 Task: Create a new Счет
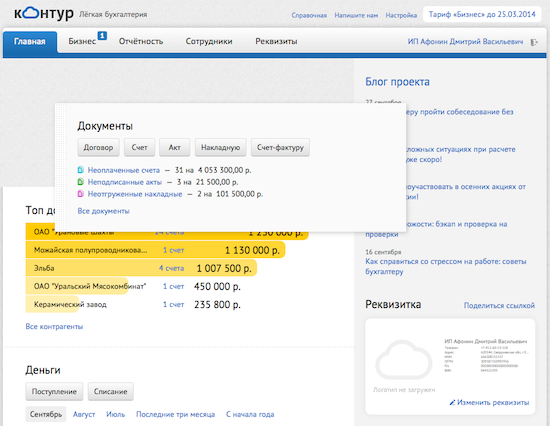pos(139,147)
